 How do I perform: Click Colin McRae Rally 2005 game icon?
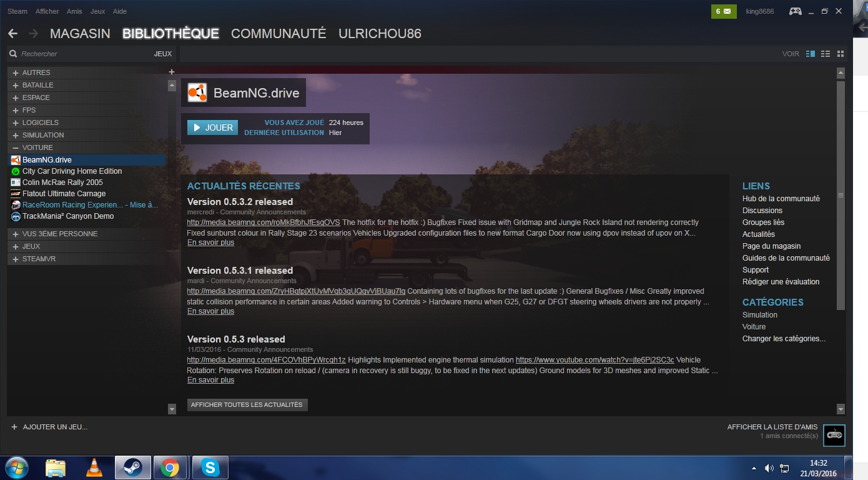pyautogui.click(x=16, y=182)
